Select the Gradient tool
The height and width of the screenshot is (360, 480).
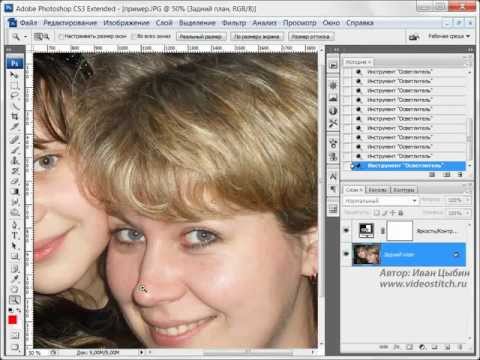click(14, 191)
